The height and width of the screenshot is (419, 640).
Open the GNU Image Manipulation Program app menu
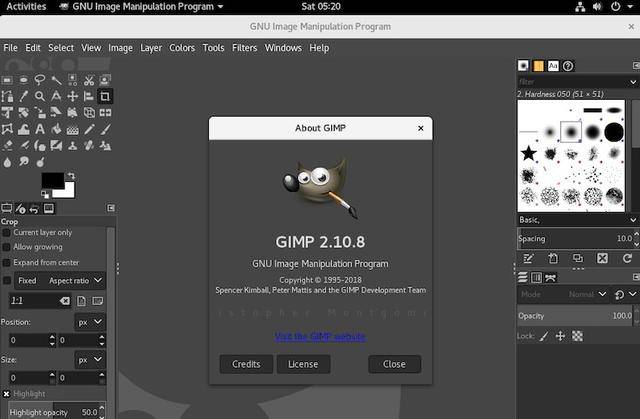(x=142, y=7)
